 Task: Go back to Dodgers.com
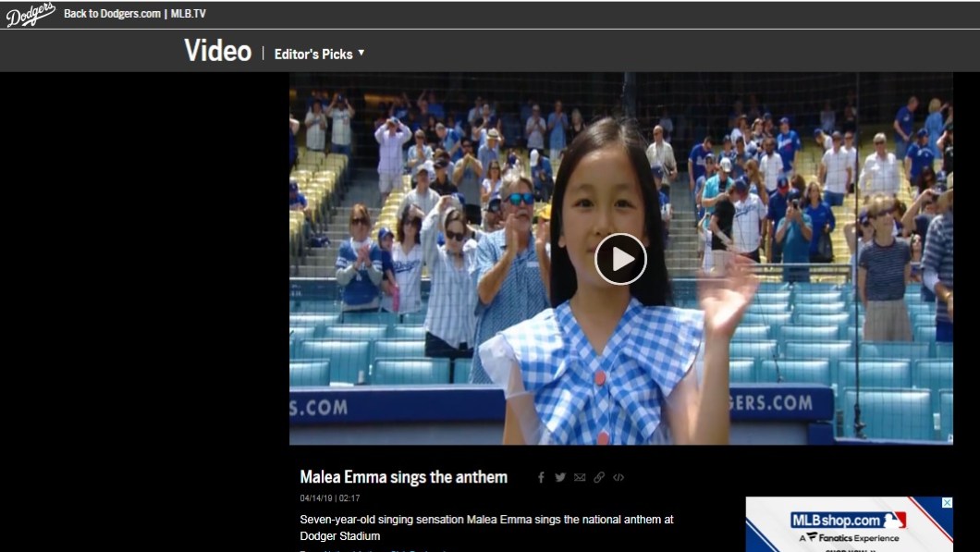click(112, 14)
